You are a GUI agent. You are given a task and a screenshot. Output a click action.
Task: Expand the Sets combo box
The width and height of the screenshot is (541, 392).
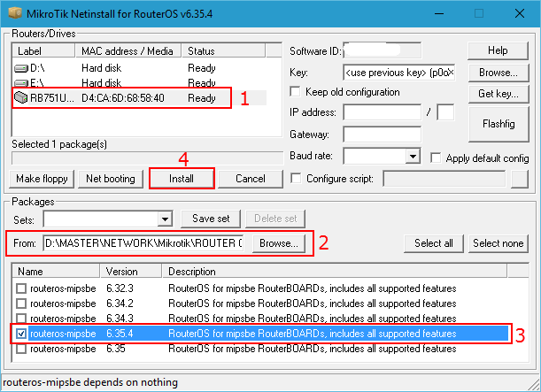pos(165,219)
